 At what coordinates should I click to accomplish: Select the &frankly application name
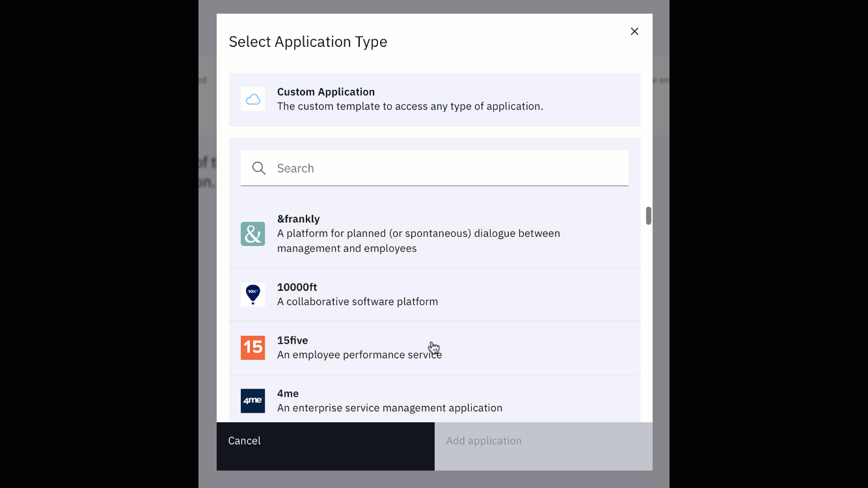299,219
